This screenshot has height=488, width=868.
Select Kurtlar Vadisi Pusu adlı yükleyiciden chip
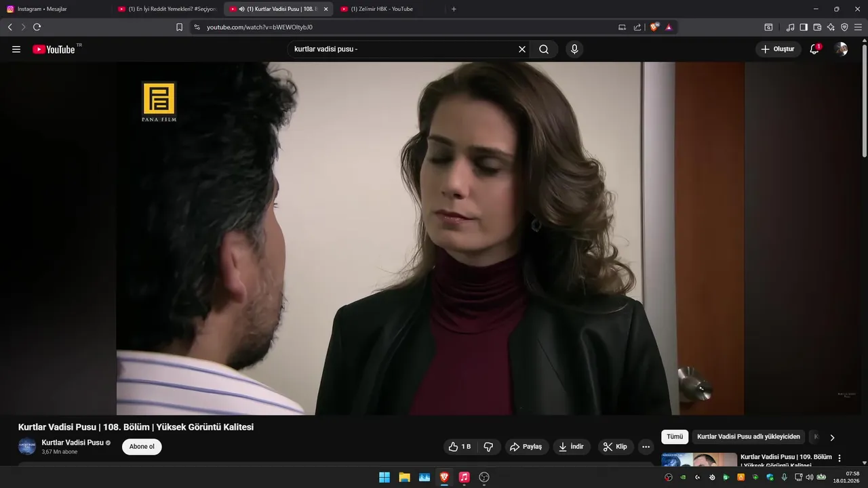749,436
